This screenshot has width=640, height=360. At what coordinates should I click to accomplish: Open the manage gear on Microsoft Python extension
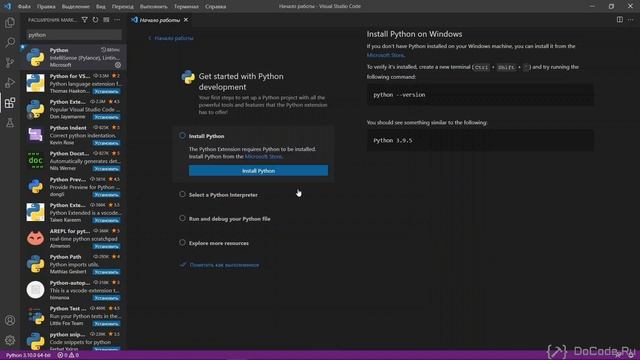click(118, 65)
